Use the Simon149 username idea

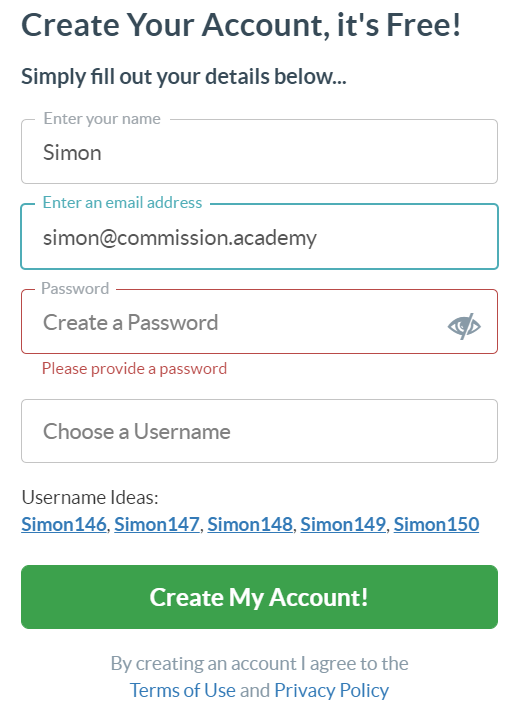(x=343, y=524)
